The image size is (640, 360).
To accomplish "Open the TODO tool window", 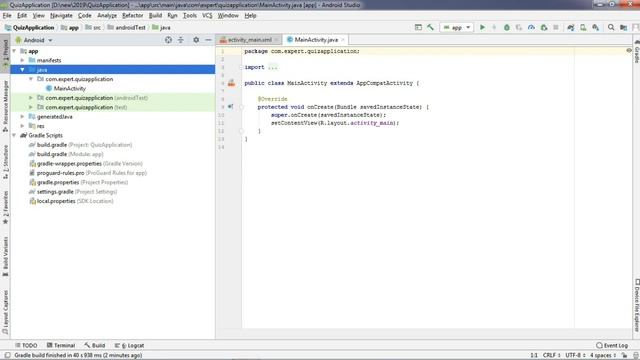I will [26, 345].
